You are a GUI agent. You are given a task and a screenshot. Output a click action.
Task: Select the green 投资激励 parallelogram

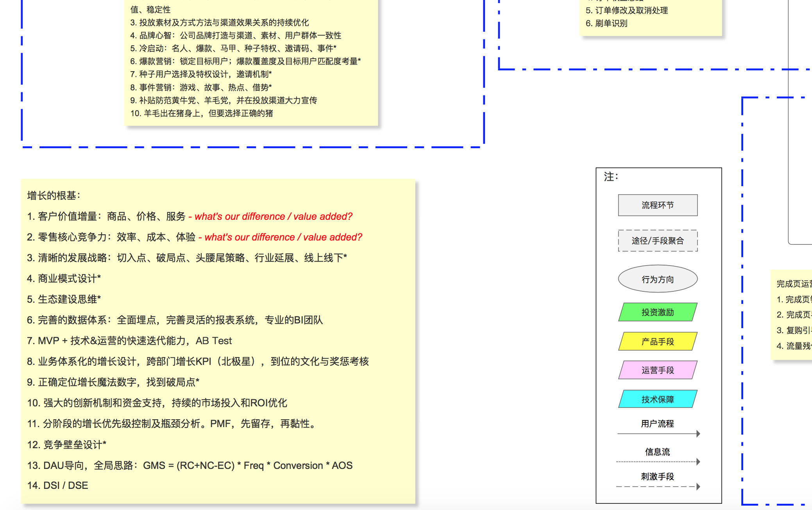coord(658,312)
